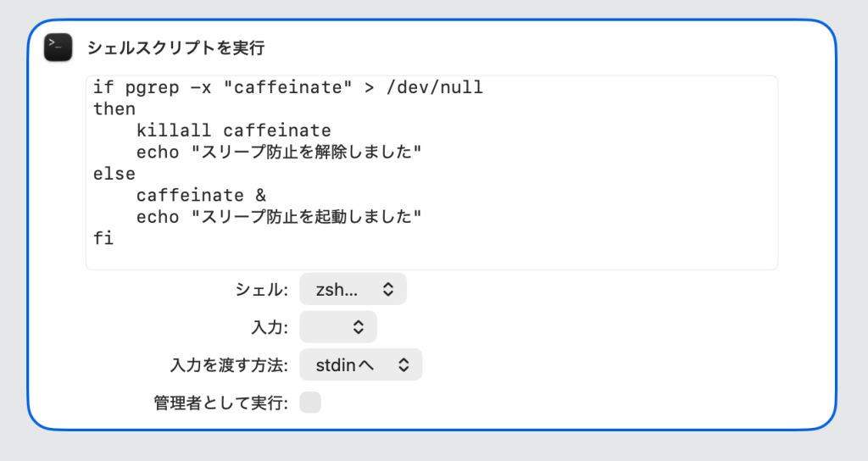Click the 'fi' line ending the script

[x=103, y=238]
